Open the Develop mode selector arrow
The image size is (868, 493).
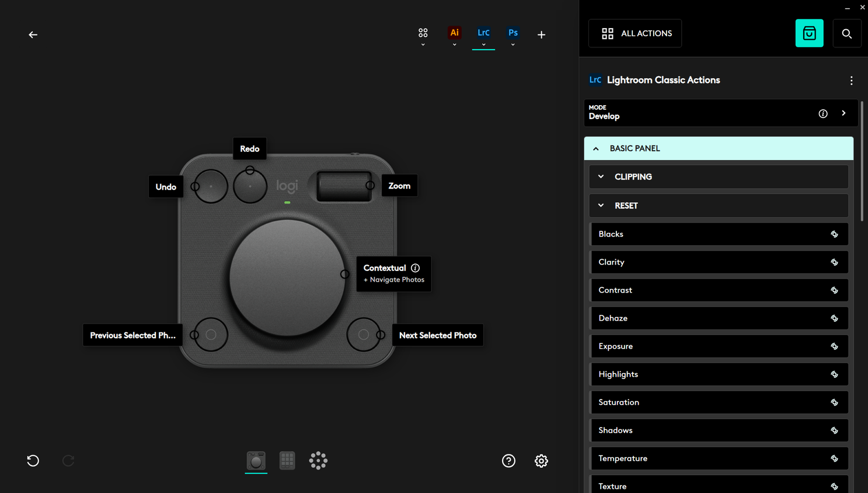point(843,113)
